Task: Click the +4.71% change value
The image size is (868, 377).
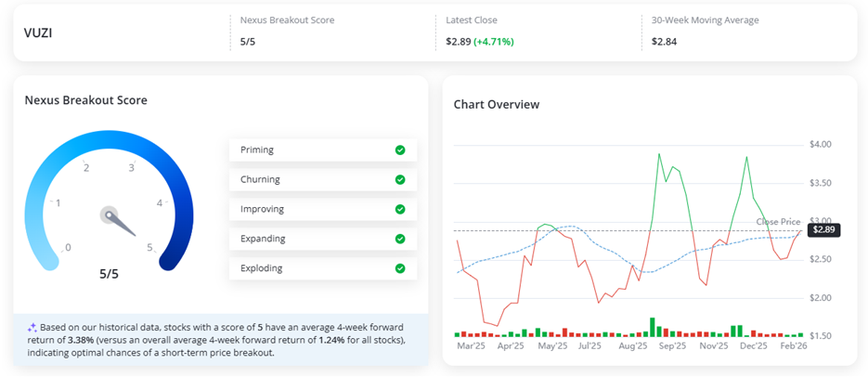Action: (x=493, y=42)
